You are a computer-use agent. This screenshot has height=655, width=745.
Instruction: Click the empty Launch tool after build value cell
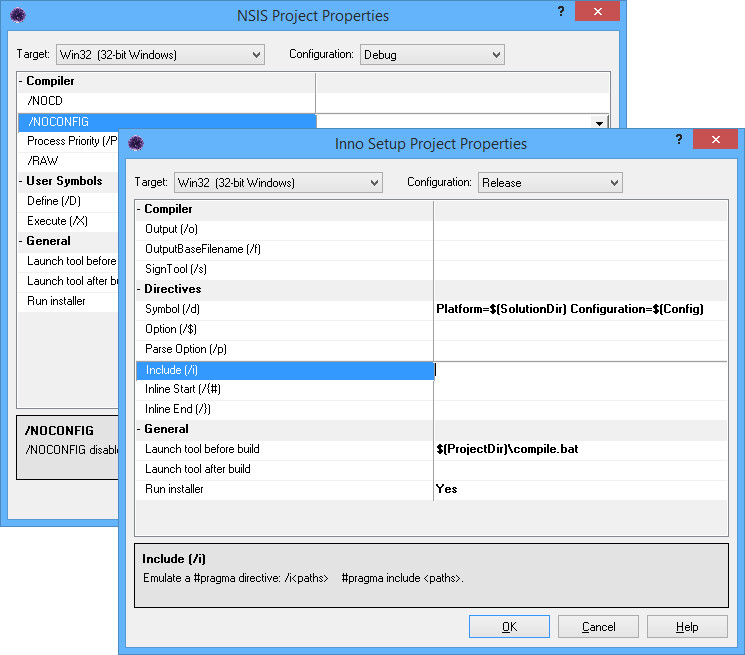[x=581, y=469]
